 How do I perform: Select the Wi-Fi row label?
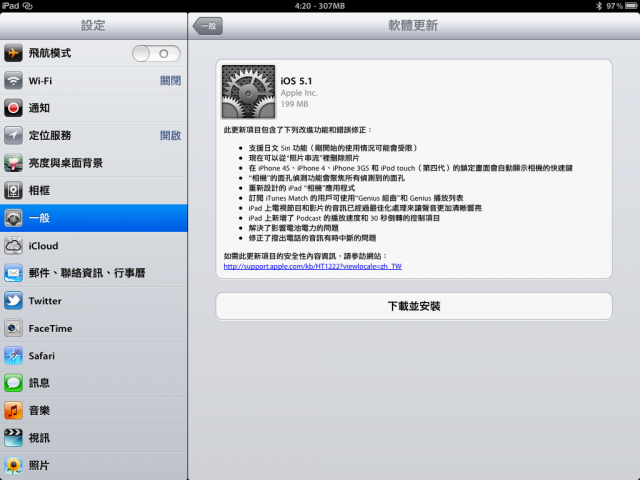pyautogui.click(x=40, y=81)
